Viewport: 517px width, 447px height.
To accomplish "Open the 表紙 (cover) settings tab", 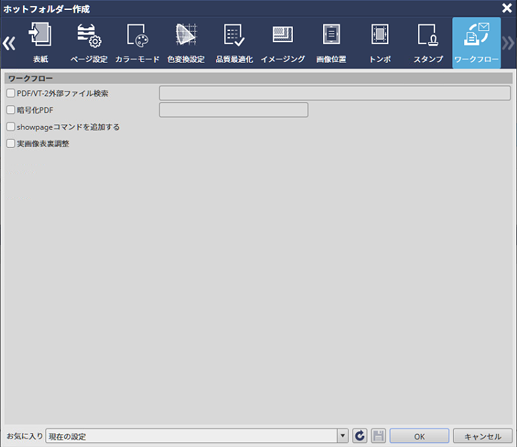I will tap(40, 43).
